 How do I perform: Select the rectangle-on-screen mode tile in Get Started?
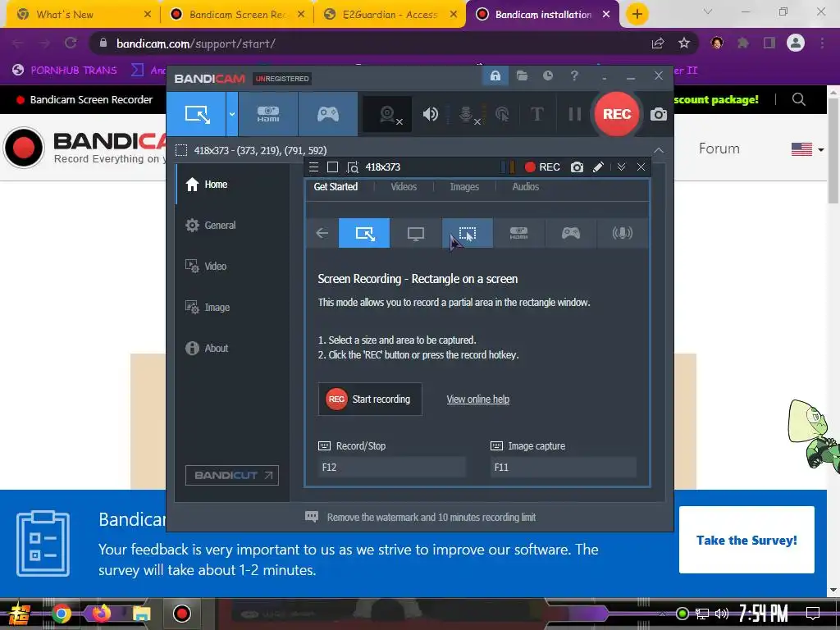364,233
